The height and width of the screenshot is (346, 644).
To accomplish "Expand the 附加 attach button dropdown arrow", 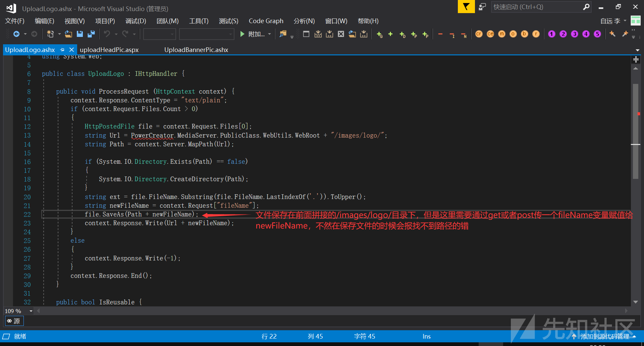I will pyautogui.click(x=270, y=34).
